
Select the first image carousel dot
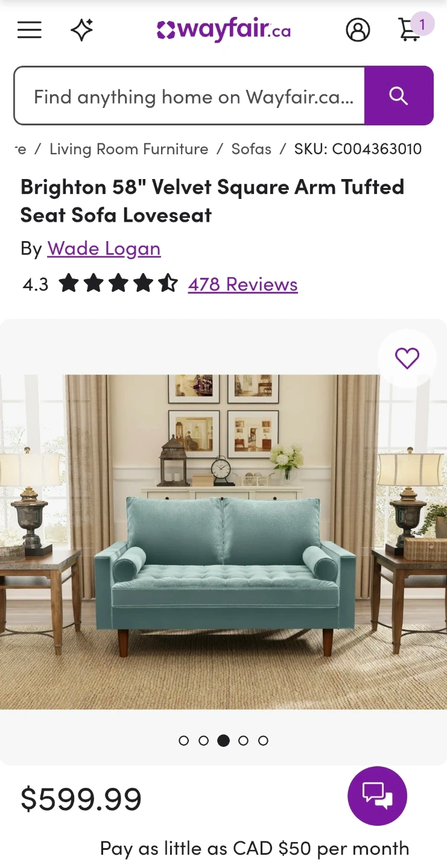point(184,740)
